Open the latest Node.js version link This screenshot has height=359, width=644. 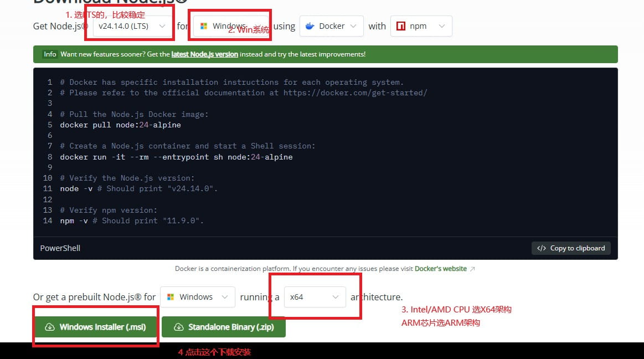click(x=204, y=54)
